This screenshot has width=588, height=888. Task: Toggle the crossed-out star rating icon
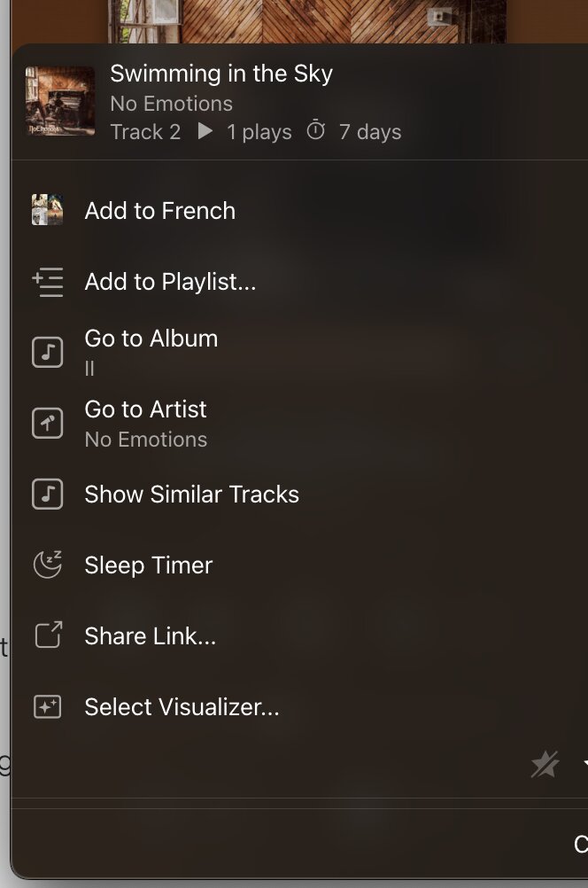tap(545, 764)
